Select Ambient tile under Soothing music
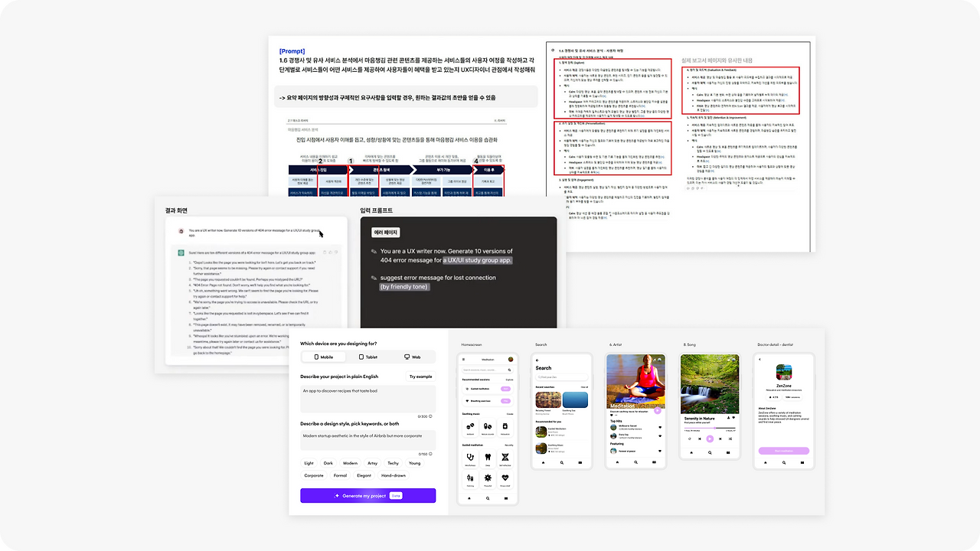Image resolution: width=980 pixels, height=551 pixels. [470, 427]
